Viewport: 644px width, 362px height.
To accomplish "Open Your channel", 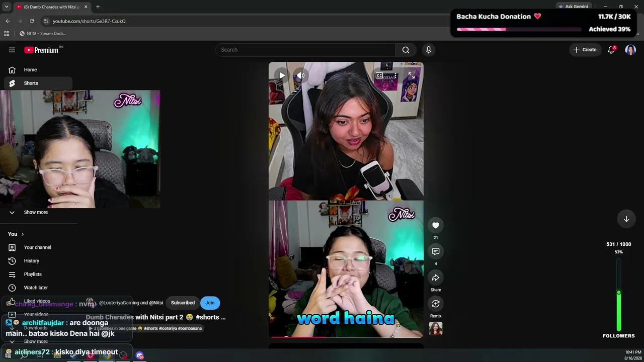I will 38,247.
